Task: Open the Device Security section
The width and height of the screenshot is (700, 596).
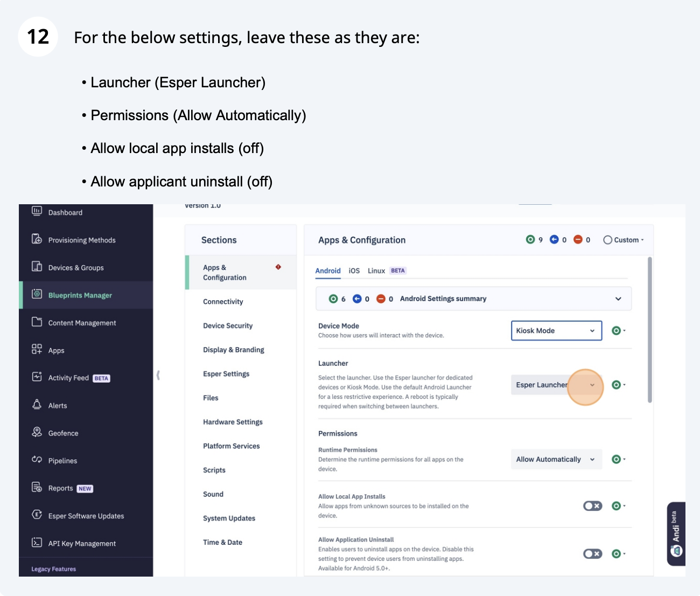Action: click(x=228, y=326)
